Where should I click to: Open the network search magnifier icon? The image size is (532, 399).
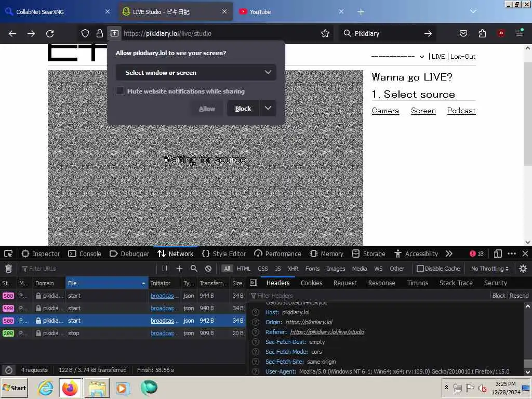[x=194, y=269]
